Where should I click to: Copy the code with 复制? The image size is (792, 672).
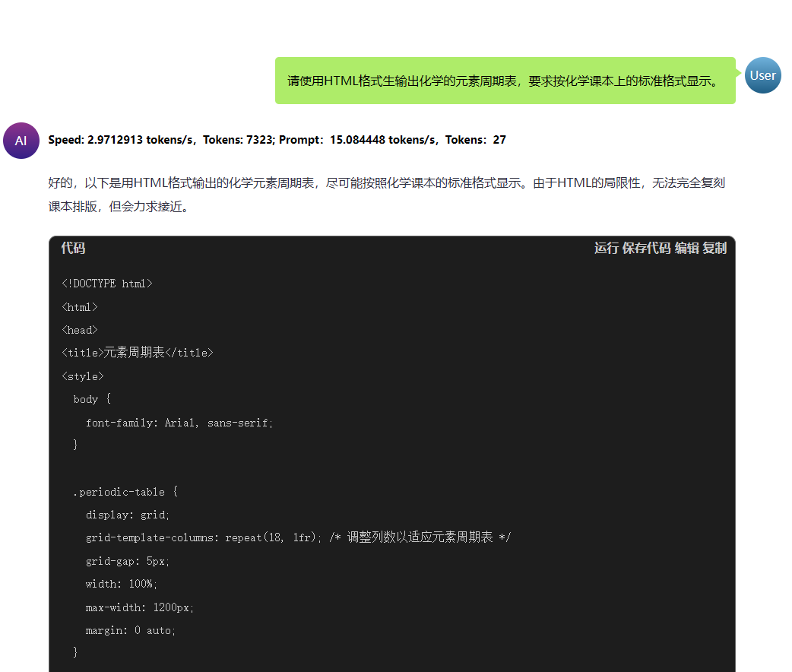pyautogui.click(x=714, y=248)
